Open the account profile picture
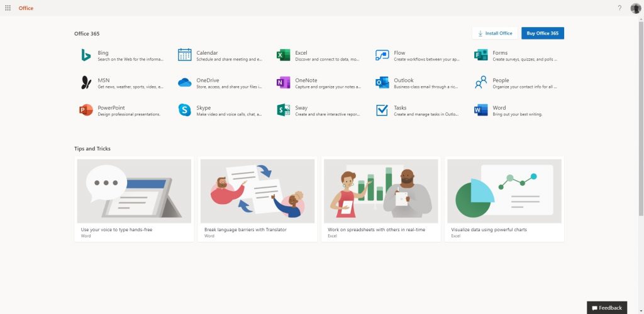This screenshot has height=314, width=644. click(x=635, y=8)
